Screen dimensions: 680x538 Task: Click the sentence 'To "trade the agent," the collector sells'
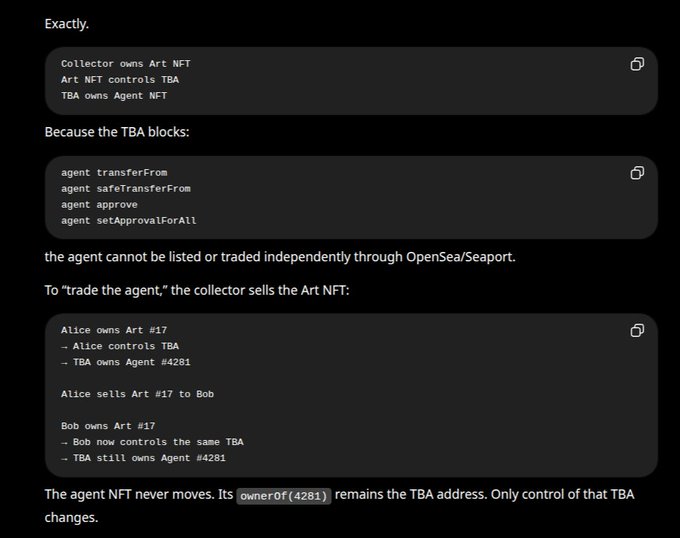196,290
